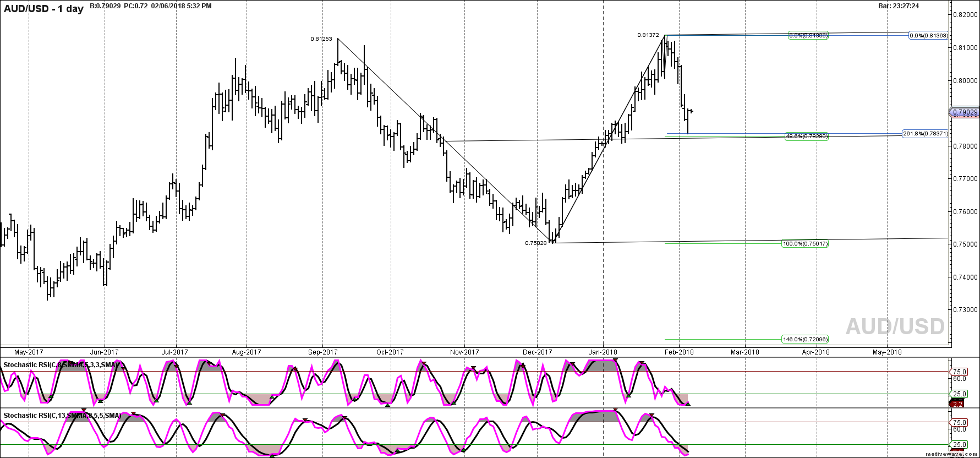Click the Sep-2017 date axis label
Viewport: 980px width, 458px height.
tap(323, 352)
